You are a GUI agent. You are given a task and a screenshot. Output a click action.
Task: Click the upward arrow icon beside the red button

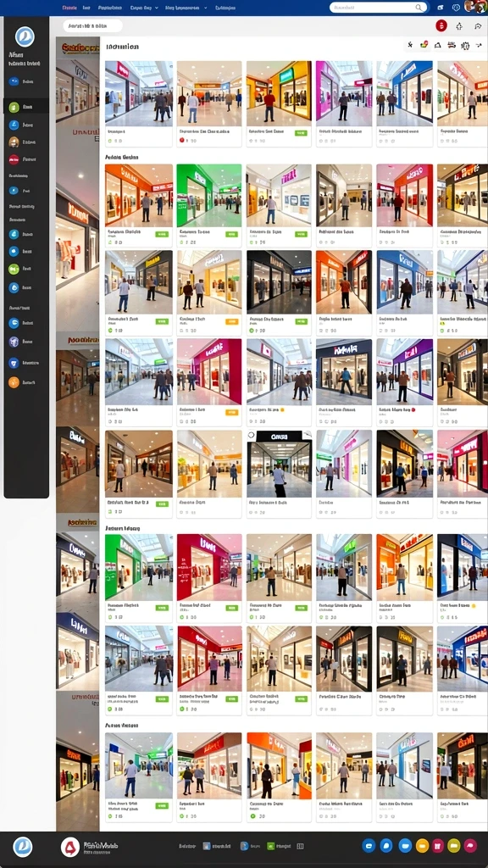pos(458,26)
